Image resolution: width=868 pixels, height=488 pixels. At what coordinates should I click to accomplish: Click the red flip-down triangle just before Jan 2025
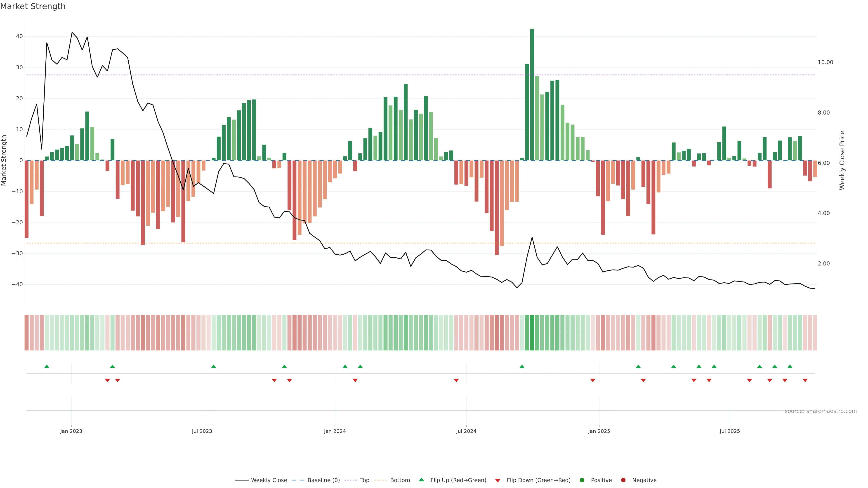click(593, 380)
